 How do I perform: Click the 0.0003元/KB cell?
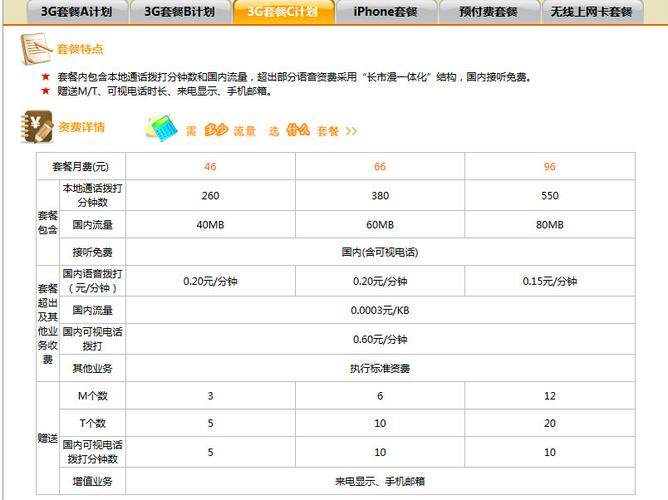coord(380,310)
